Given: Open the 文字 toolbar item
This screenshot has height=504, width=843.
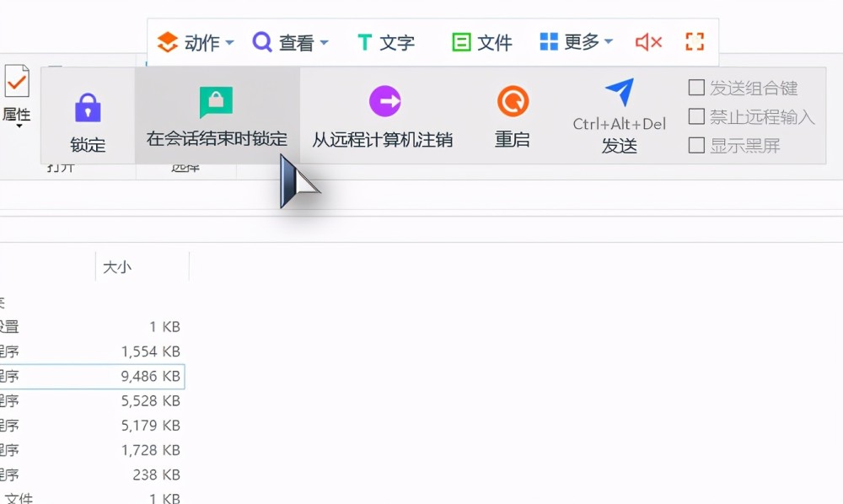Looking at the screenshot, I should coord(386,42).
